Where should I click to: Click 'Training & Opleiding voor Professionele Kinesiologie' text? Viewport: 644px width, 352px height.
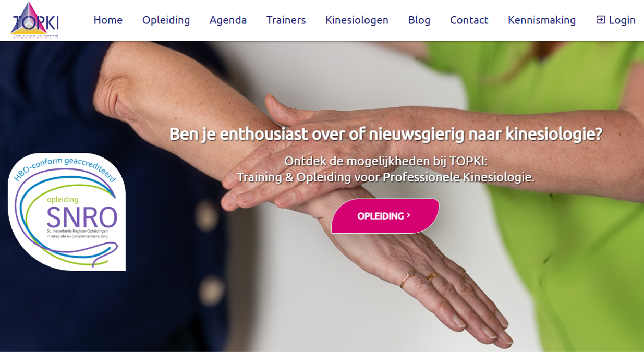[x=386, y=177]
